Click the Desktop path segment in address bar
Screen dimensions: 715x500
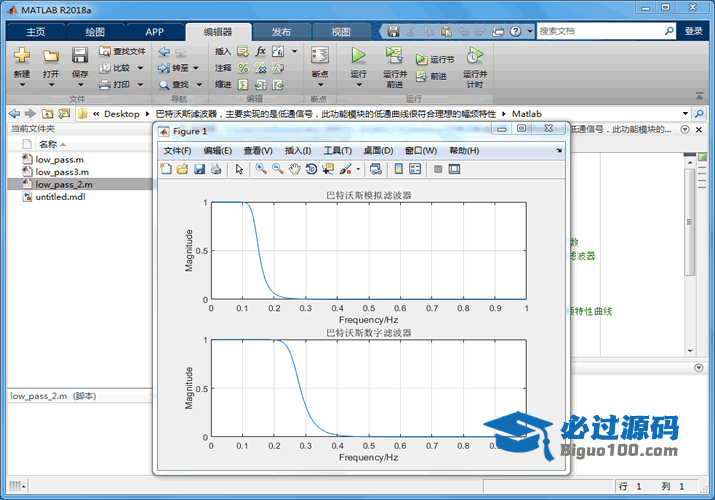121,113
